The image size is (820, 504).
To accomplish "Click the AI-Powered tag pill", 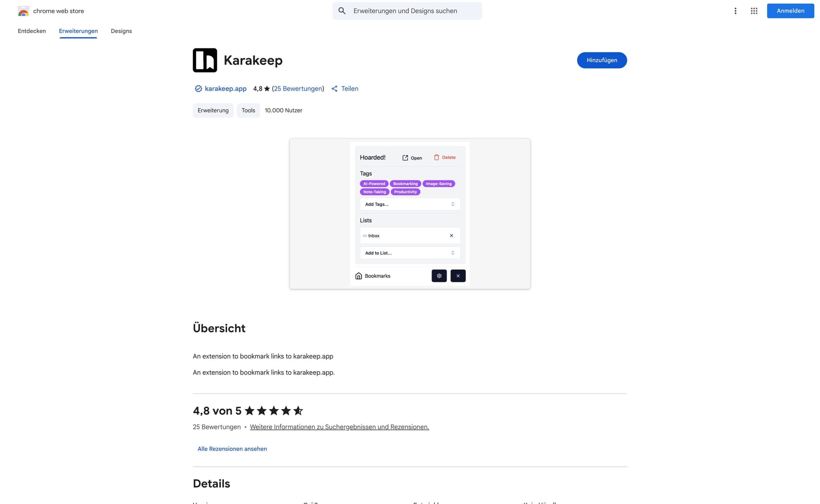I will 374,184.
